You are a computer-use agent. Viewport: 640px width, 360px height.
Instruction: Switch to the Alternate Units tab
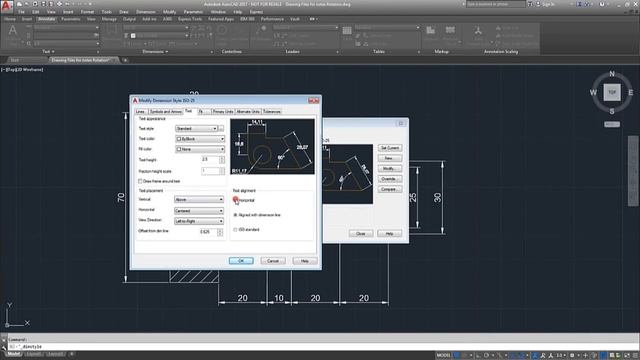tap(248, 111)
